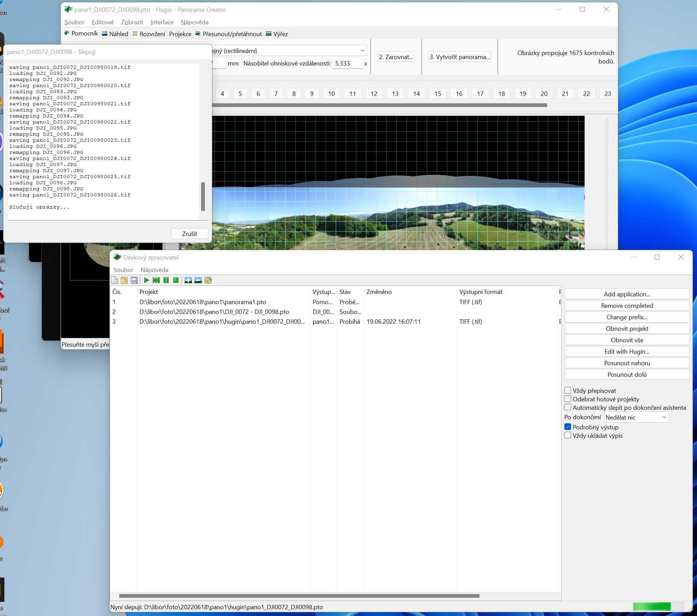
Task: Pause the batch with pause icon
Action: pyautogui.click(x=166, y=280)
